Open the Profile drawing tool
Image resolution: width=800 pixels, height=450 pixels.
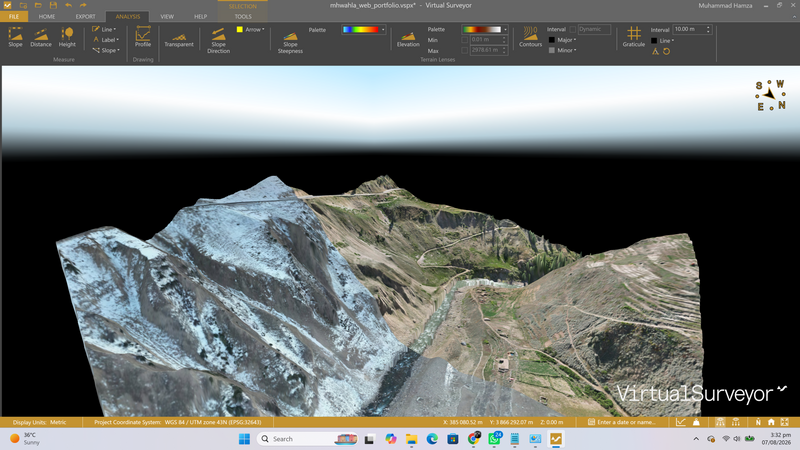[x=143, y=37]
